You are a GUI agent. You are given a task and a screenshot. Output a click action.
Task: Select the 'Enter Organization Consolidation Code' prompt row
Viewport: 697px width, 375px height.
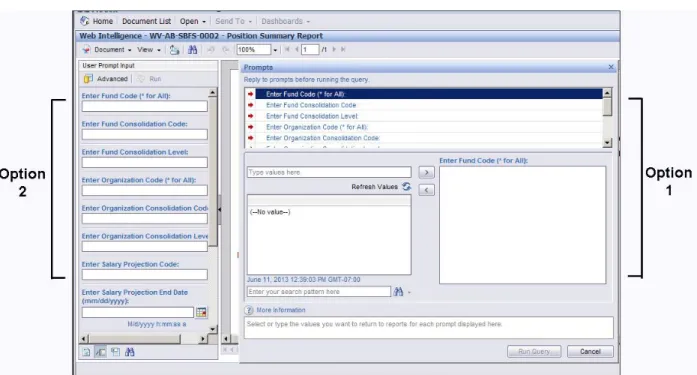(424, 138)
